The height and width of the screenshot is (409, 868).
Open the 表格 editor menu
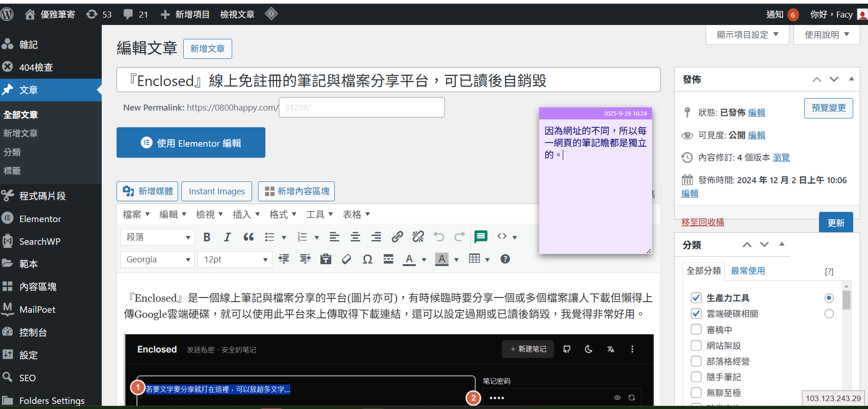point(356,214)
